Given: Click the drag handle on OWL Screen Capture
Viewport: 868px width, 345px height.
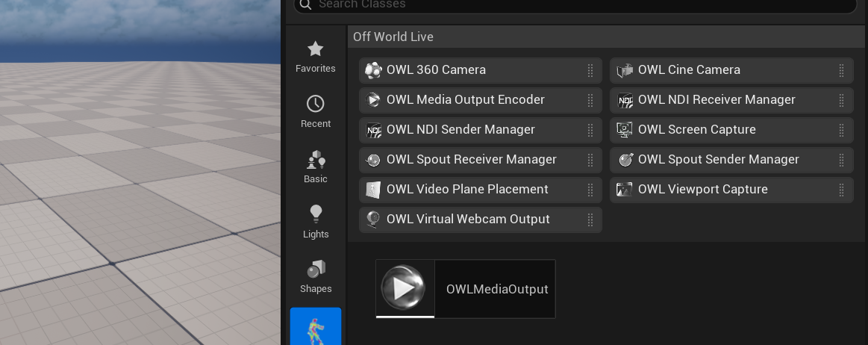Looking at the screenshot, I should [x=841, y=130].
